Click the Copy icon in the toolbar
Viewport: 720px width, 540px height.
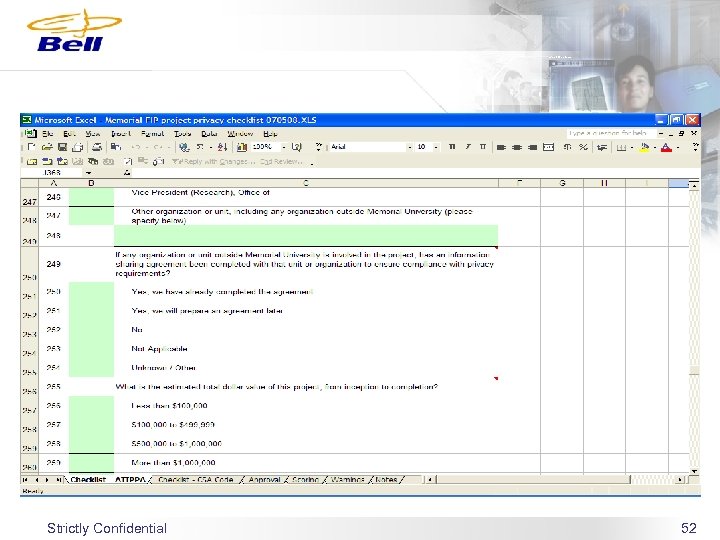tap(116, 147)
